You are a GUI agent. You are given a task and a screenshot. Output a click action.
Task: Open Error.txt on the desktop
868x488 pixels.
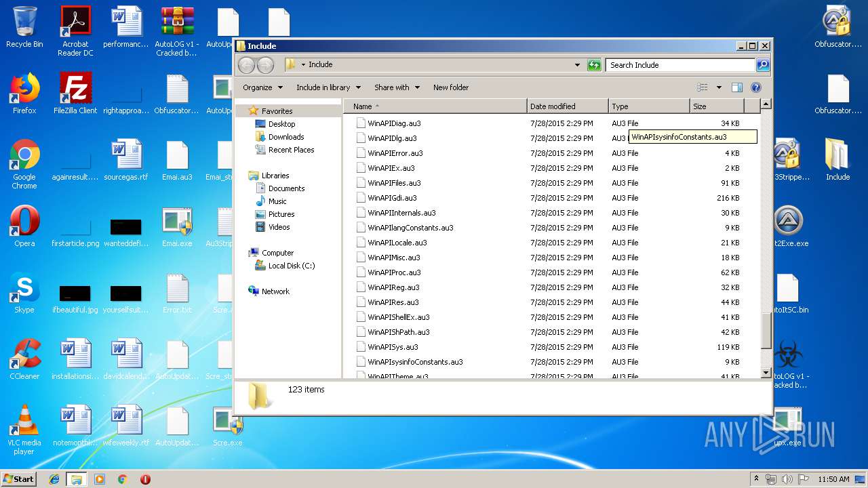click(x=177, y=293)
